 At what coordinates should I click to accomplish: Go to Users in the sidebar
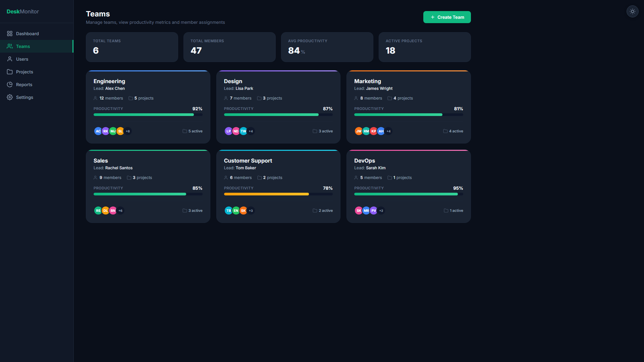(x=37, y=59)
